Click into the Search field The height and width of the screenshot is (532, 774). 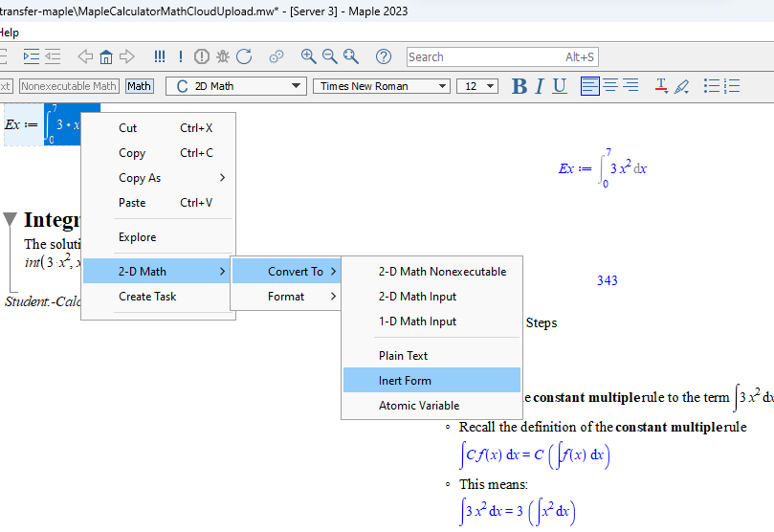[502, 56]
